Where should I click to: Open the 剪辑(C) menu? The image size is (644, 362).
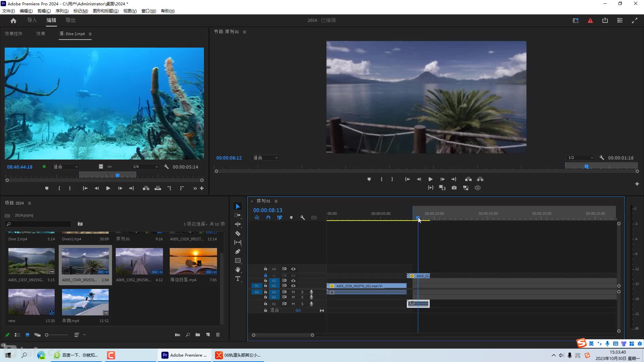[44, 11]
